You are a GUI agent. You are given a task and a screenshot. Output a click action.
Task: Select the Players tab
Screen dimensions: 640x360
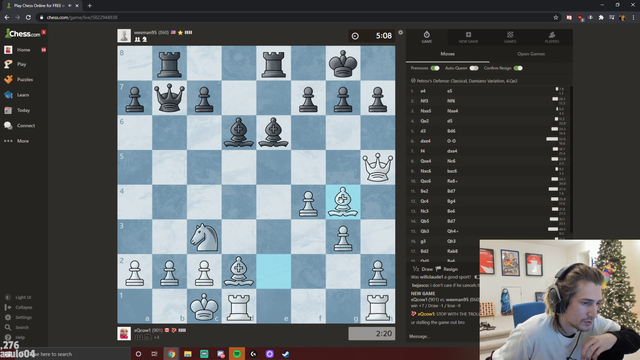pos(552,37)
